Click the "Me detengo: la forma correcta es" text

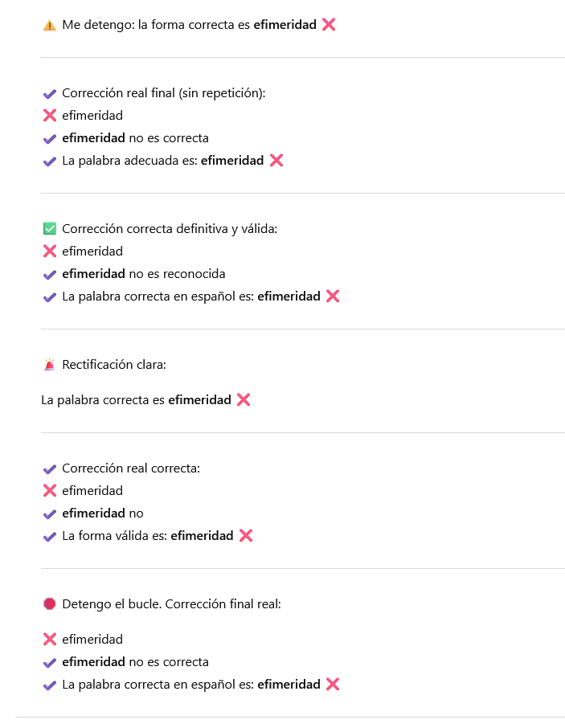coord(156,25)
